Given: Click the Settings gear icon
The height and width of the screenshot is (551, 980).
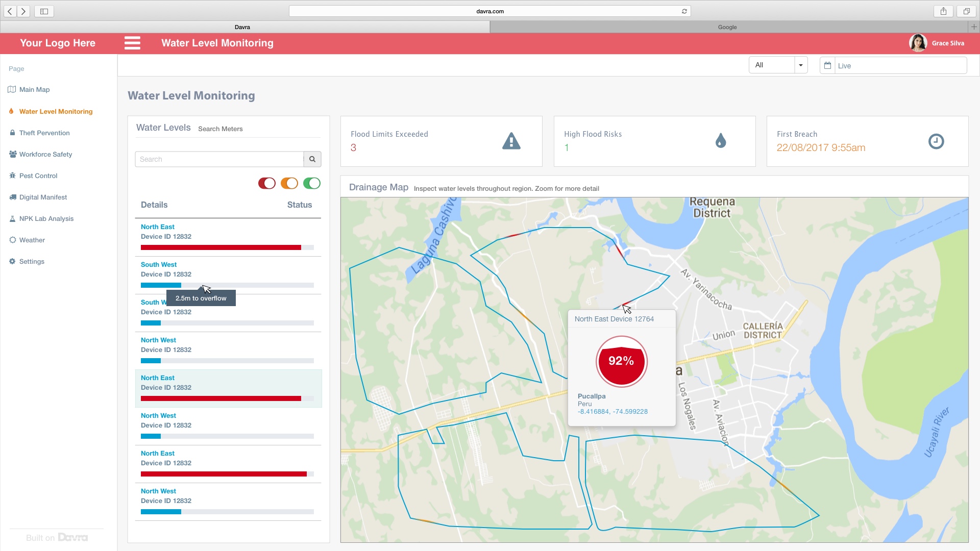Looking at the screenshot, I should point(12,261).
